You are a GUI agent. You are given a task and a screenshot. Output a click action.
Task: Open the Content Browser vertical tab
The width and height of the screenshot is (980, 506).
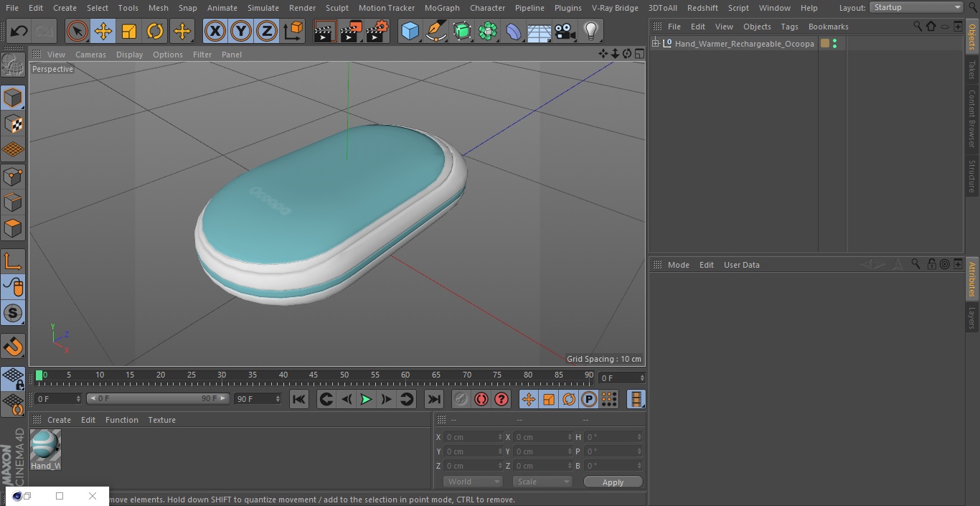click(x=972, y=118)
